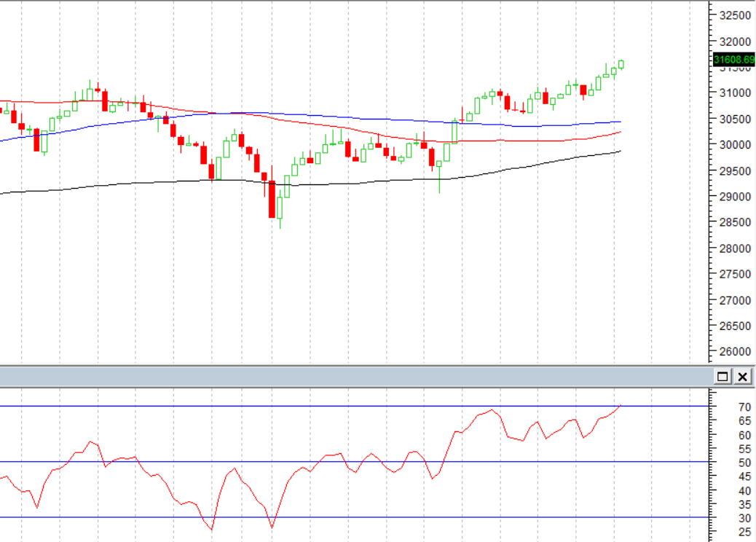The width and height of the screenshot is (756, 542).
Task: Click the 50 label on RSI axis
Action: pyautogui.click(x=725, y=463)
